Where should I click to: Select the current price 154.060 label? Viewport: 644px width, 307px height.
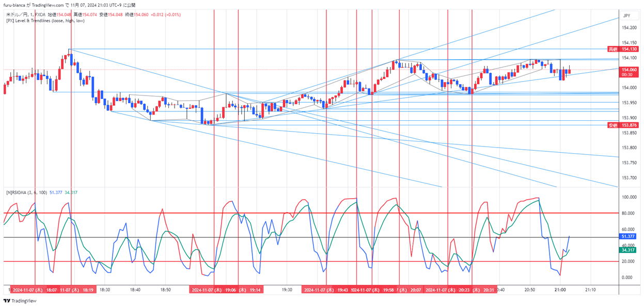point(629,70)
